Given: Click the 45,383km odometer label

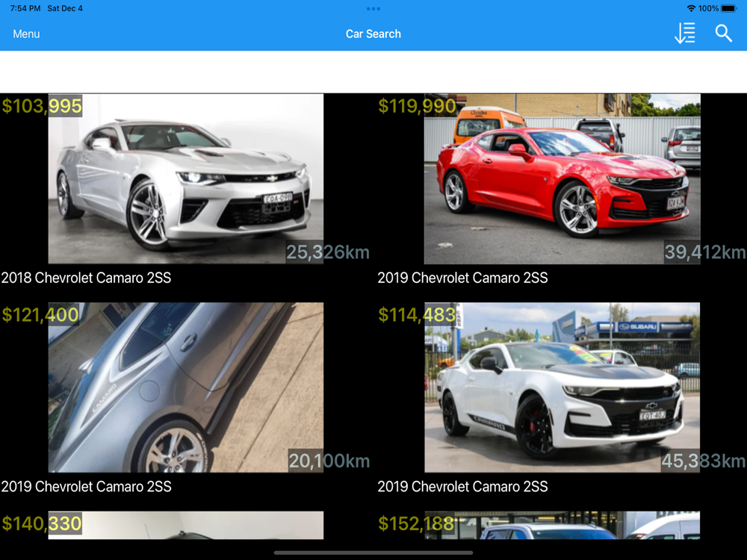Looking at the screenshot, I should [704, 461].
